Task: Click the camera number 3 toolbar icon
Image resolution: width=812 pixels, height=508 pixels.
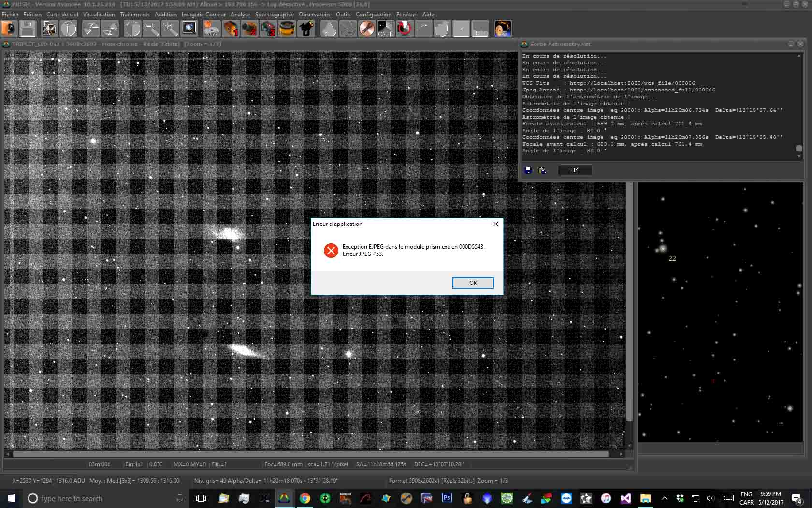Action: (x=268, y=29)
